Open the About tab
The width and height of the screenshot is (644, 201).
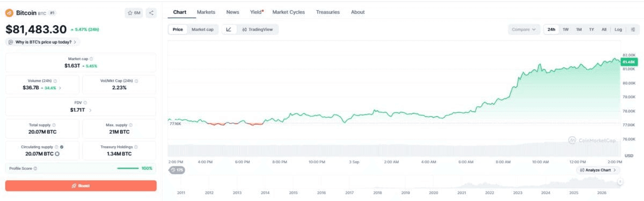pyautogui.click(x=358, y=12)
